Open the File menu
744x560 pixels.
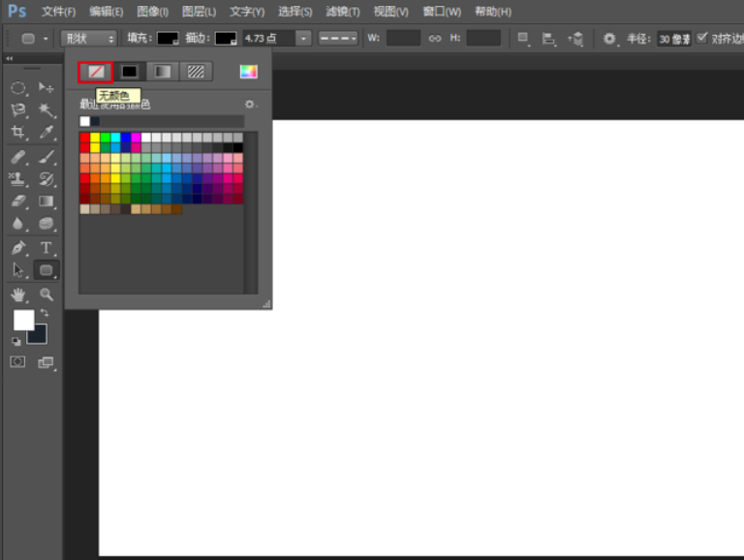coord(58,12)
